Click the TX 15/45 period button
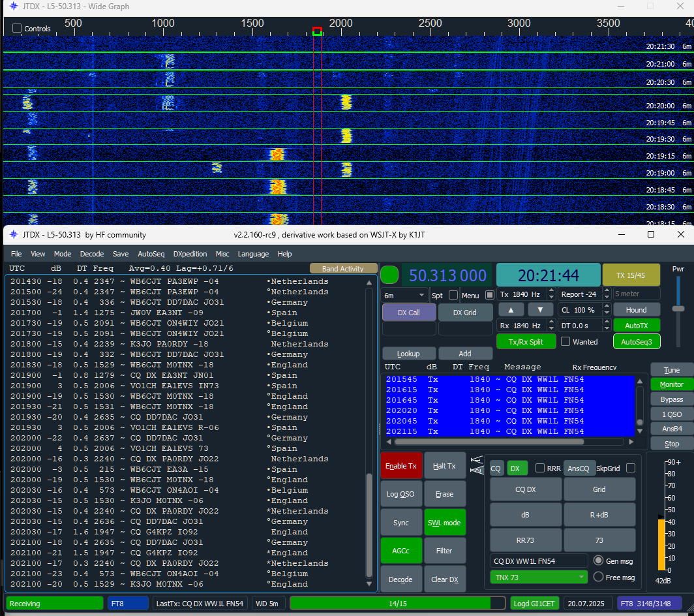This screenshot has height=616, width=694. tap(631, 275)
